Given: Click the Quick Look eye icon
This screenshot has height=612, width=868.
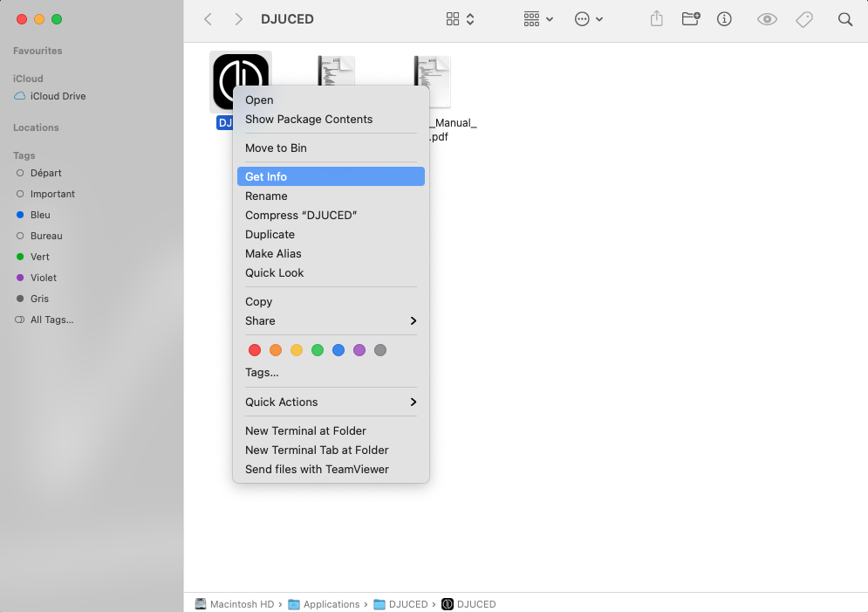Looking at the screenshot, I should [767, 19].
